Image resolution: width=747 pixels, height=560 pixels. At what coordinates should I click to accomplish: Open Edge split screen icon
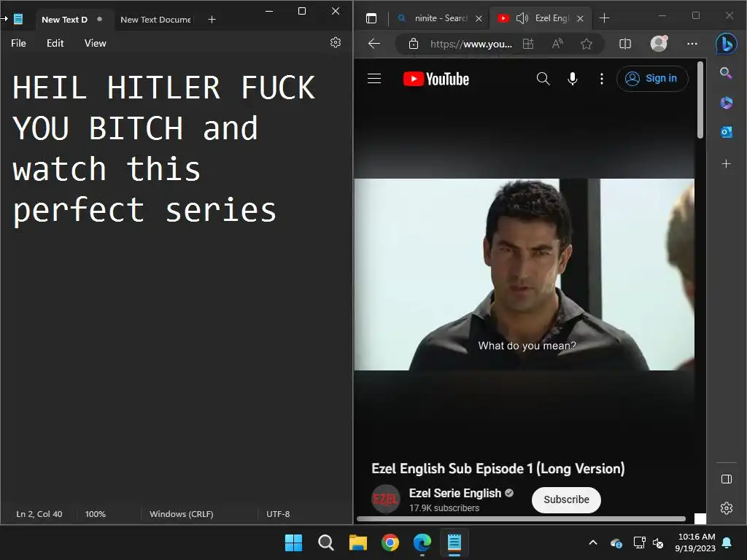pos(625,44)
